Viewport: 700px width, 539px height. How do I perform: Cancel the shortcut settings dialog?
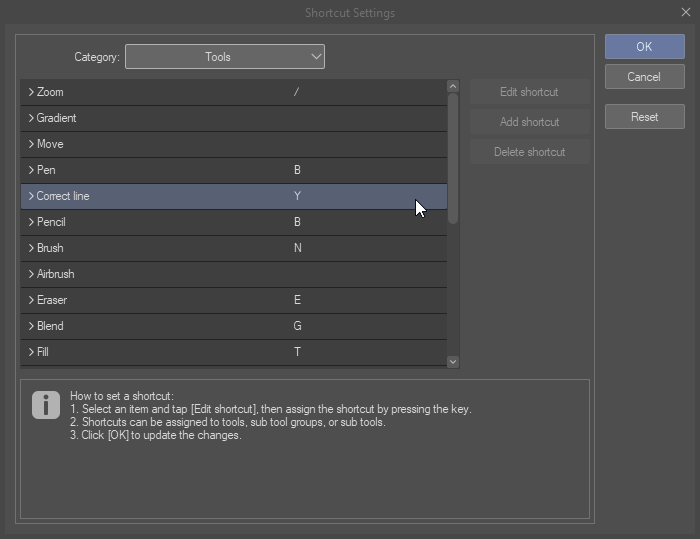[x=644, y=77]
